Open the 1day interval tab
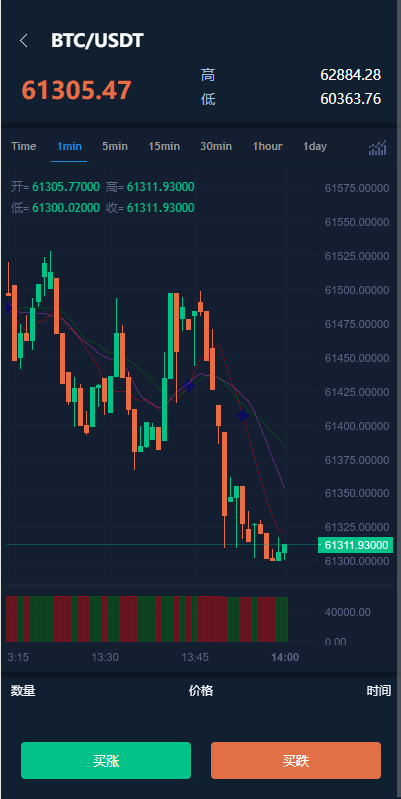This screenshot has width=401, height=799. 315,147
